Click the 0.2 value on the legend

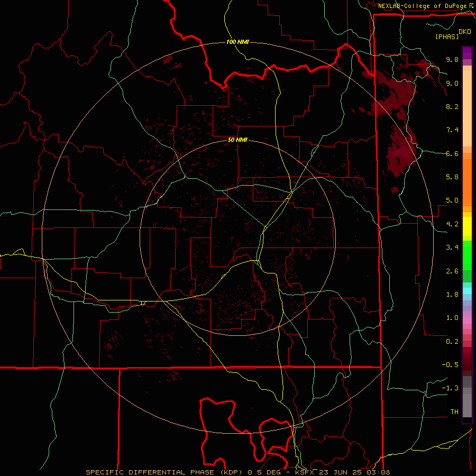[x=452, y=342]
